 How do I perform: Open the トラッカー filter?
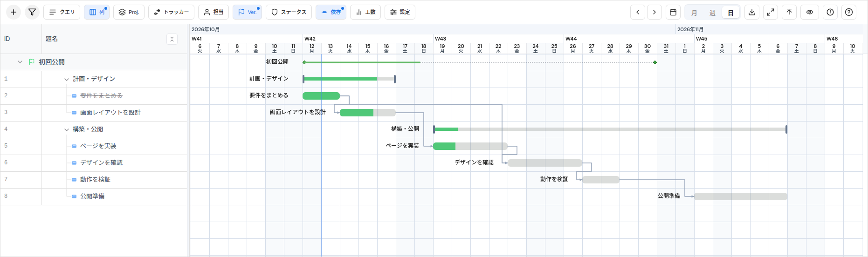pyautogui.click(x=171, y=12)
